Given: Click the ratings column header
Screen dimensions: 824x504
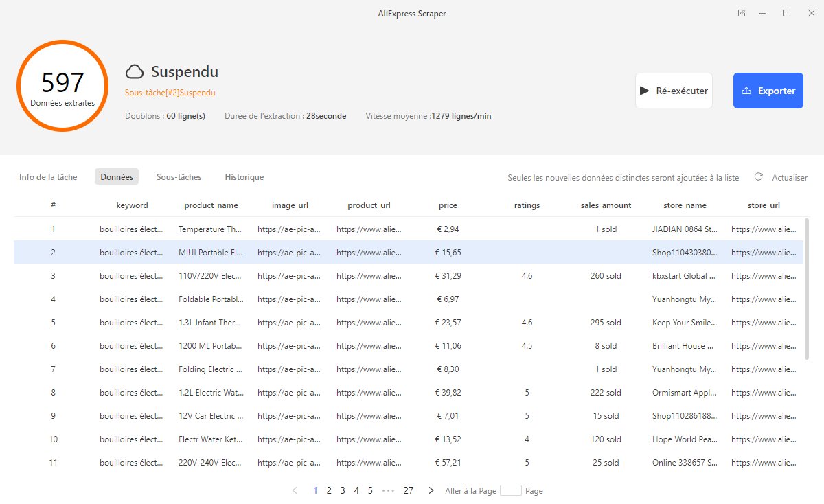Looking at the screenshot, I should tap(527, 205).
